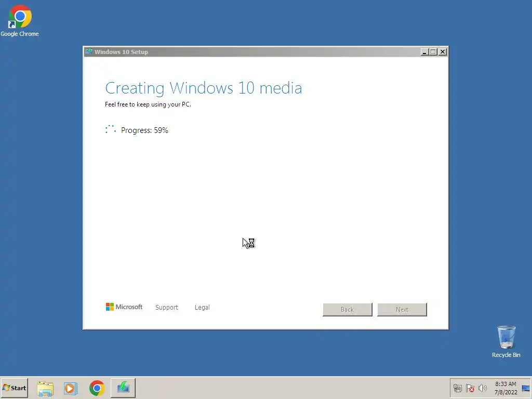Click the network tray icon
The height and width of the screenshot is (399, 532).
(x=458, y=388)
